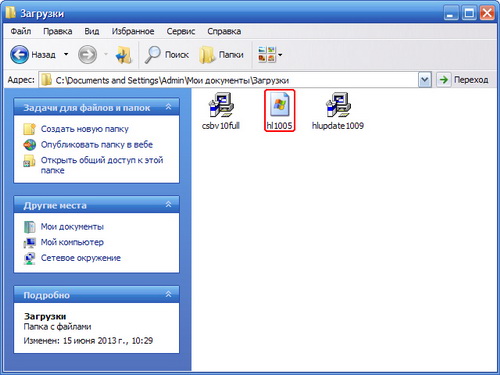500x375 pixels.
Task: Click the Создать новую папку link
Action: (85, 129)
